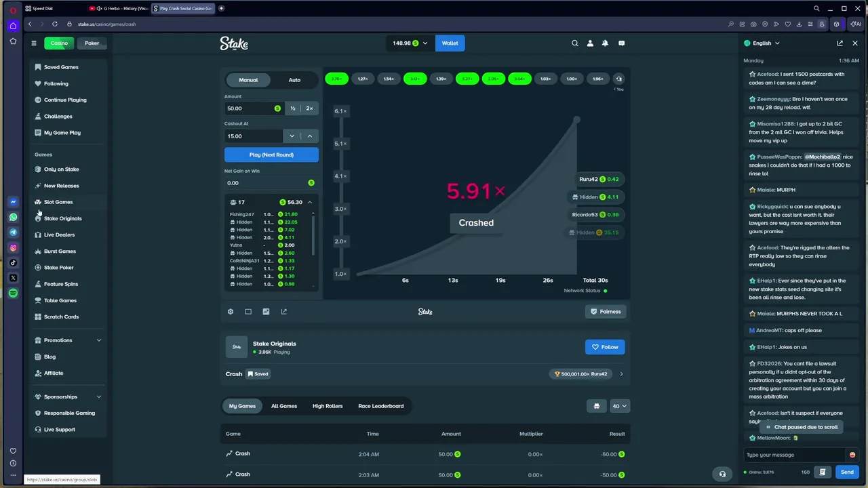Image resolution: width=868 pixels, height=488 pixels.
Task: Switch the bet mode to Manual
Action: [248, 80]
